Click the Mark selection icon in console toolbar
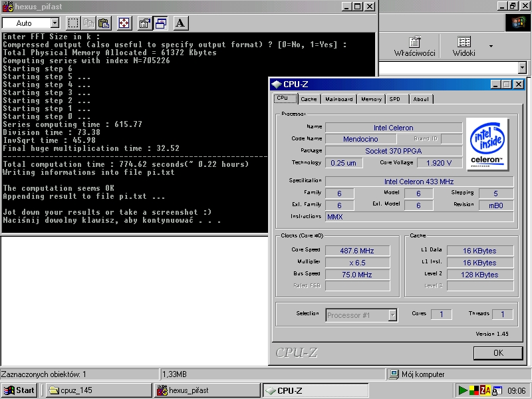The width and height of the screenshot is (532, 399). tap(73, 23)
